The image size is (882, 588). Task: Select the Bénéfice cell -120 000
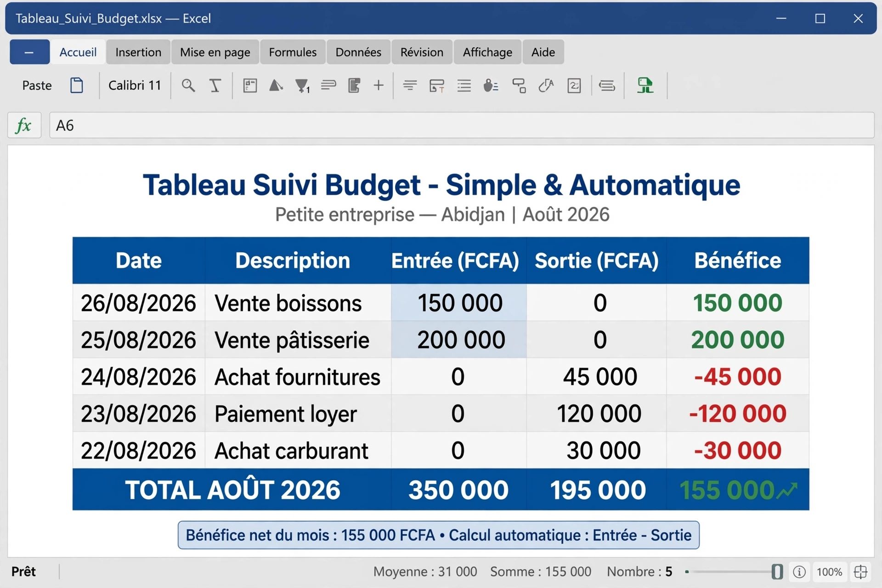coord(738,413)
